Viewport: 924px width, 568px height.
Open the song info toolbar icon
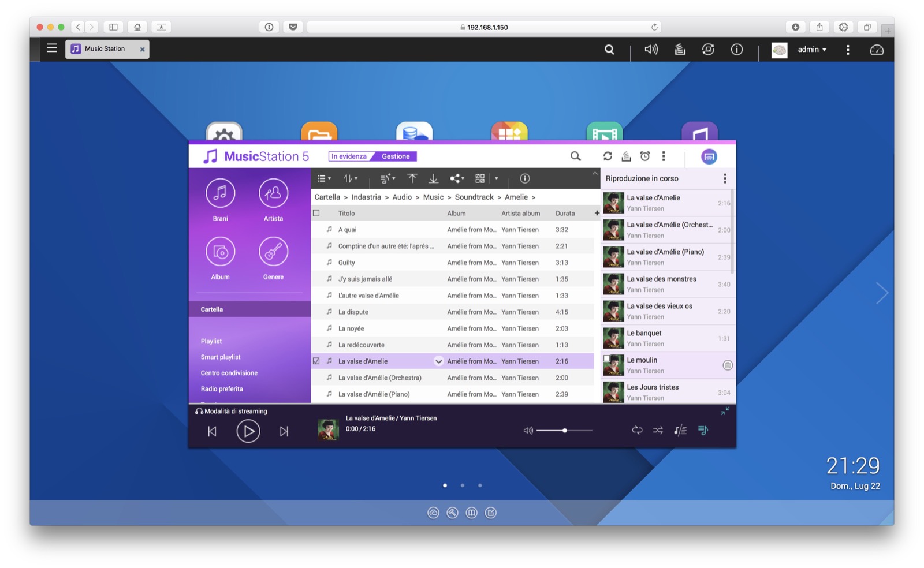(524, 178)
